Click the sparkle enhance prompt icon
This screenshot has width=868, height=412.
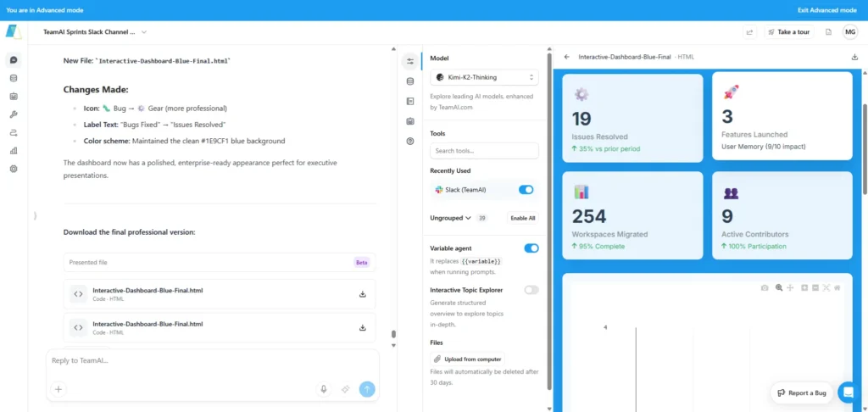coord(346,389)
